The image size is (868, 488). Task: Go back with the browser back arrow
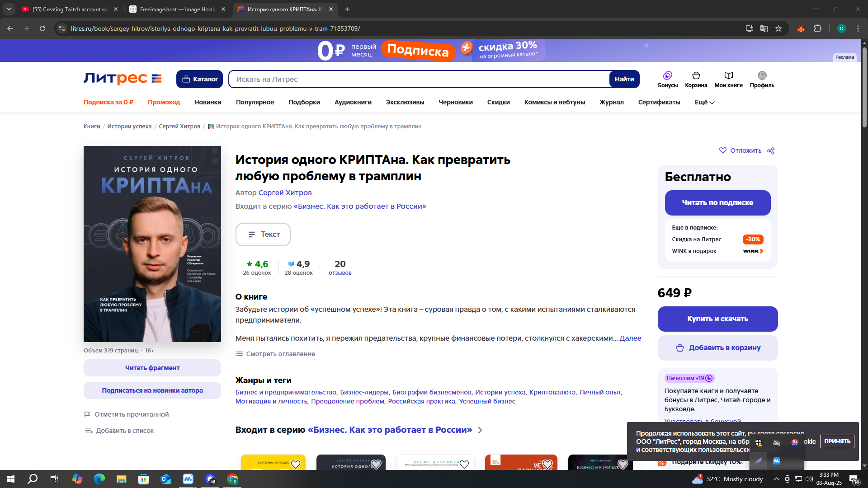(10, 28)
